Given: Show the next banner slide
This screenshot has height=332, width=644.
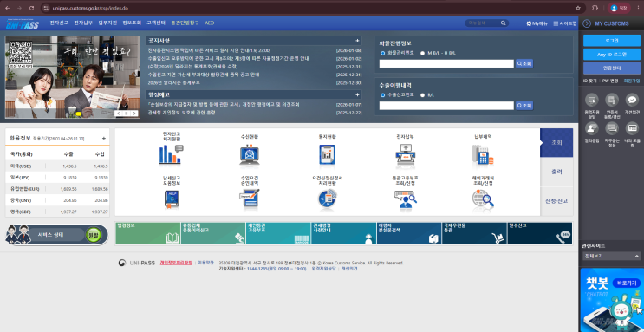Looking at the screenshot, I should coord(134,113).
